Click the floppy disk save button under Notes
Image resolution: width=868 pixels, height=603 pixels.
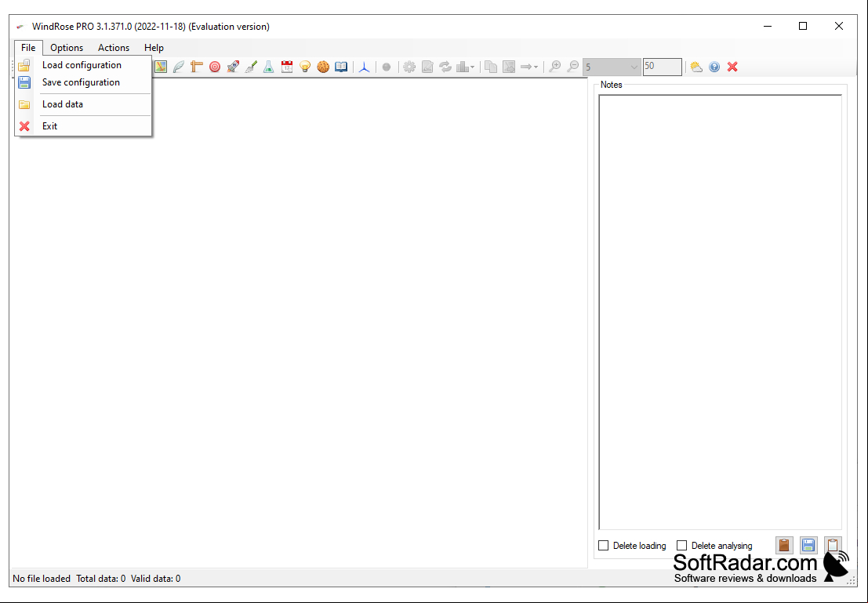[x=808, y=546]
